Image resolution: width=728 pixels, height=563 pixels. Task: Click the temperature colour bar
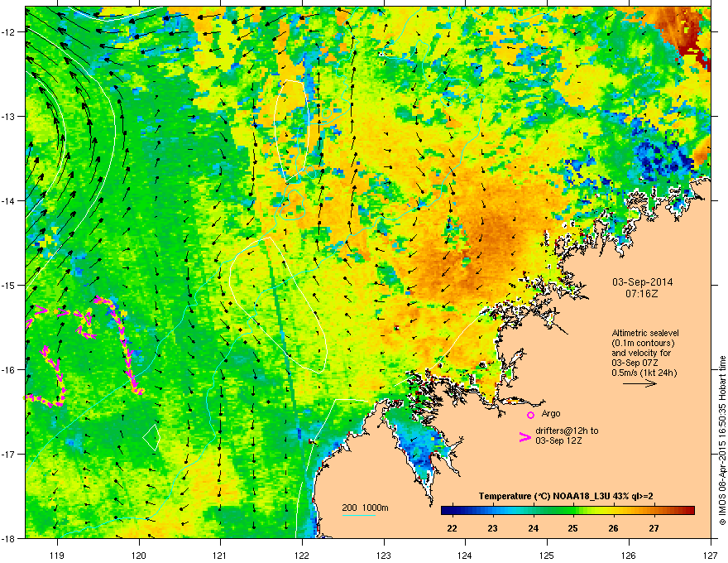pyautogui.click(x=568, y=511)
